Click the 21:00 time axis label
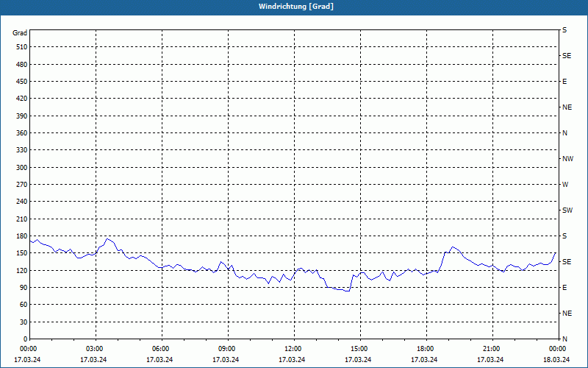This screenshot has height=368, width=588. [x=491, y=348]
